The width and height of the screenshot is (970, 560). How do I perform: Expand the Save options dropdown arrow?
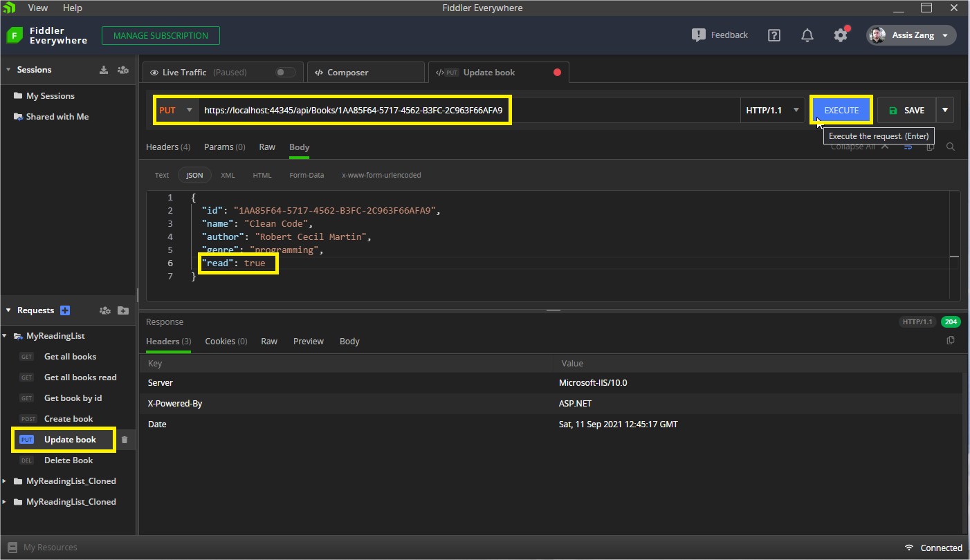click(945, 111)
